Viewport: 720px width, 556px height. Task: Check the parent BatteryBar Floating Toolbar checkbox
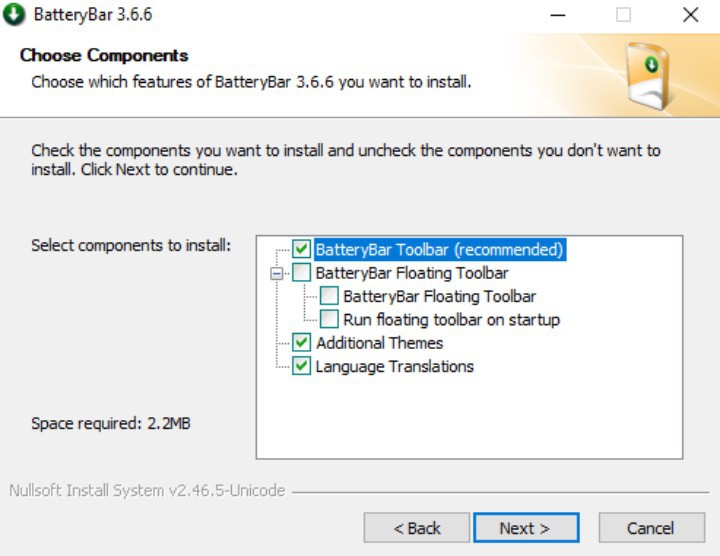[301, 272]
